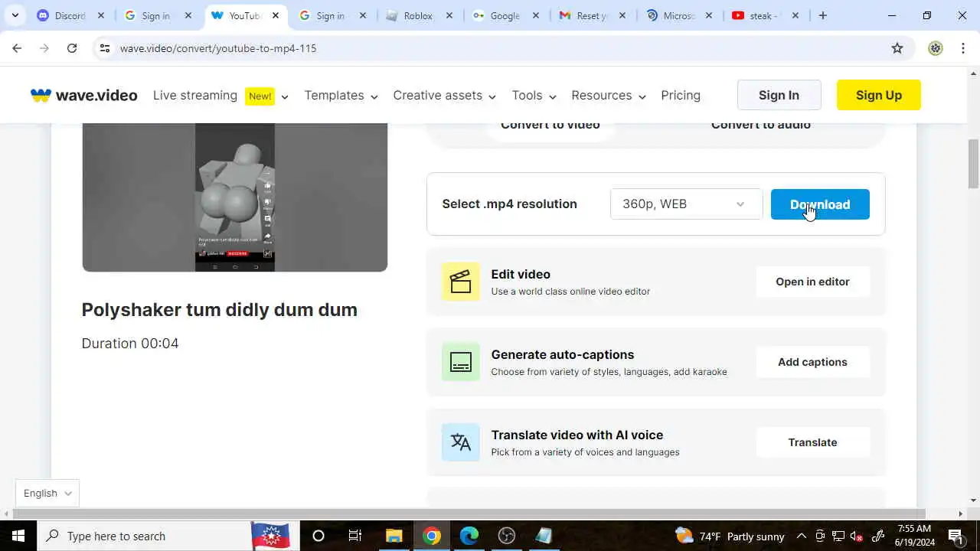This screenshot has width=980, height=551.
Task: Expand the English language selector
Action: pyautogui.click(x=47, y=494)
